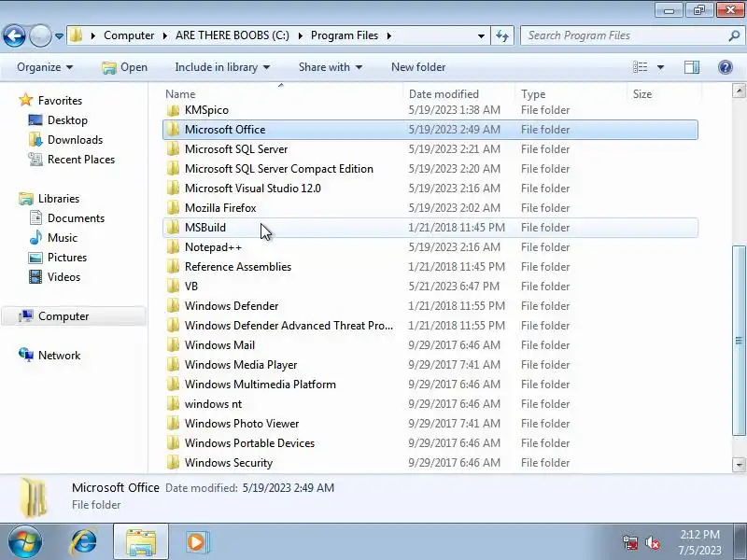Click the Windows Media Player folder icon
The width and height of the screenshot is (747, 560).
point(174,365)
